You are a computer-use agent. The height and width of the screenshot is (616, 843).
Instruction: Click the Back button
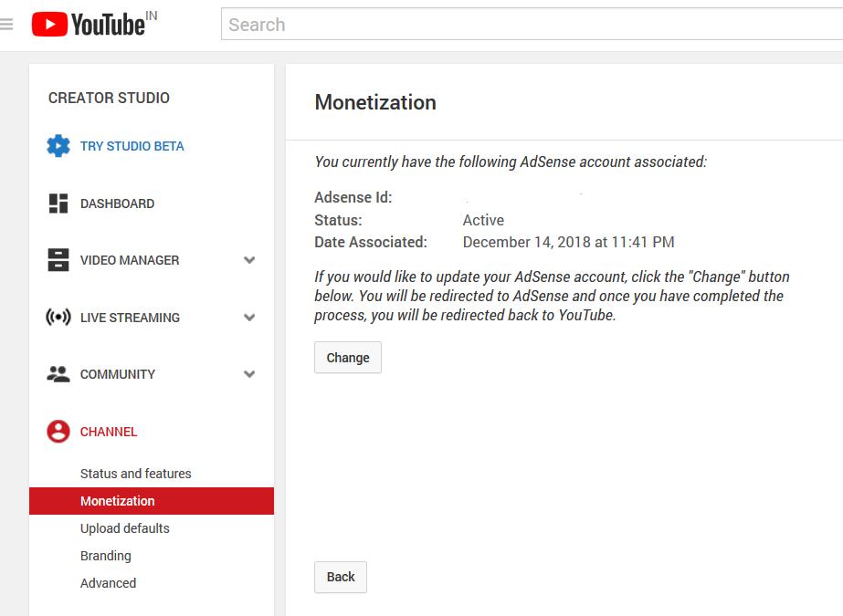(x=341, y=577)
